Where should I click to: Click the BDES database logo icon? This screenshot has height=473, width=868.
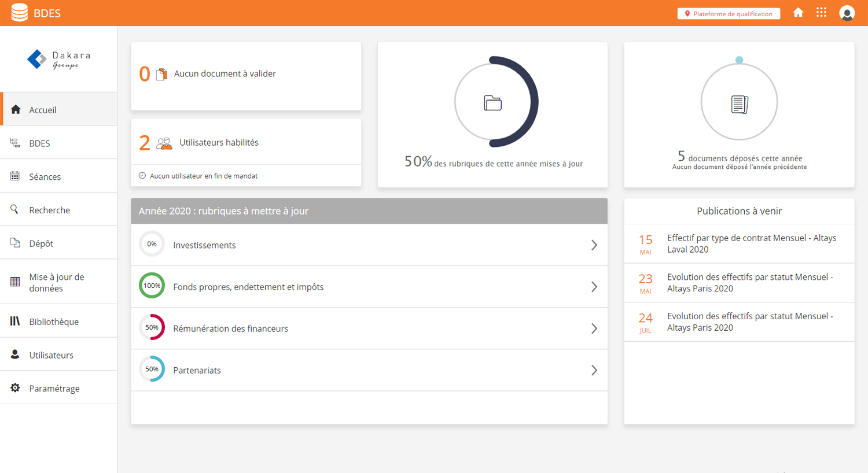point(20,13)
